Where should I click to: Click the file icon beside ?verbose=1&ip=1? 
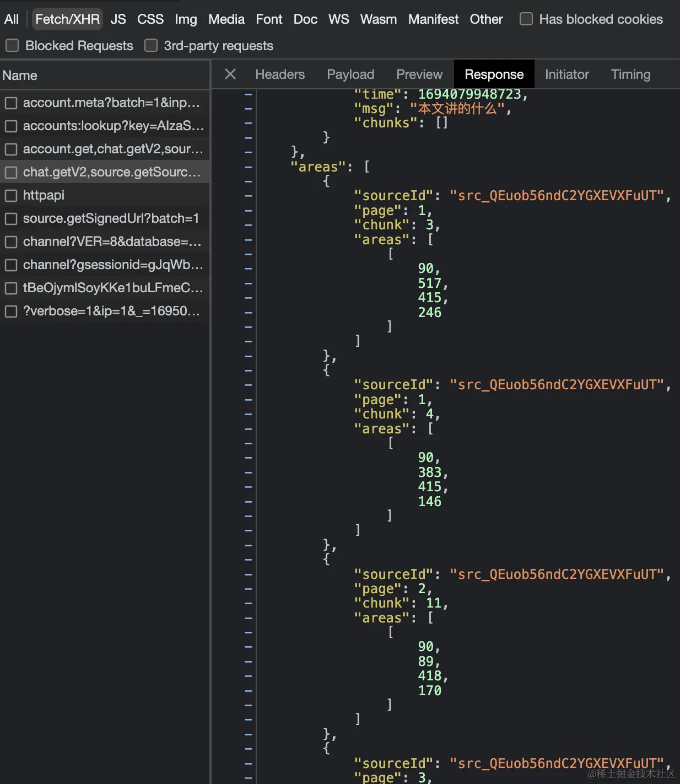[11, 312]
